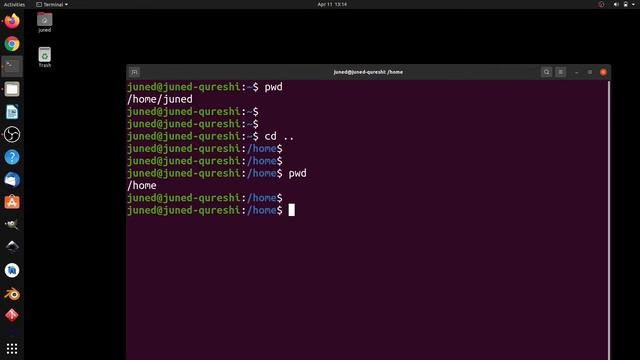The image size is (640, 360).
Task: Open Thunderbird mail from the dock
Action: click(12, 180)
